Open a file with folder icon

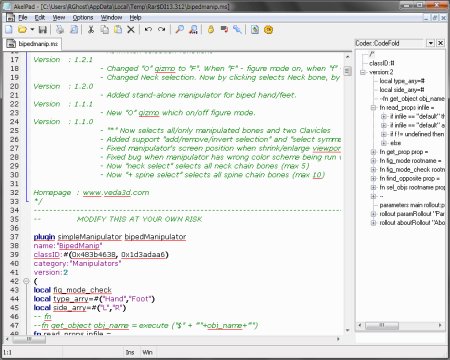coord(22,30)
